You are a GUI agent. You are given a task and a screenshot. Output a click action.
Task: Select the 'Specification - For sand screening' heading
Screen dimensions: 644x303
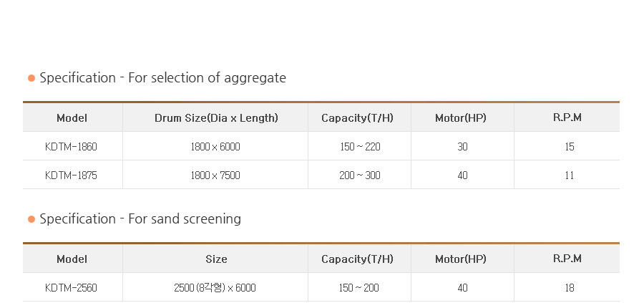pos(140,218)
